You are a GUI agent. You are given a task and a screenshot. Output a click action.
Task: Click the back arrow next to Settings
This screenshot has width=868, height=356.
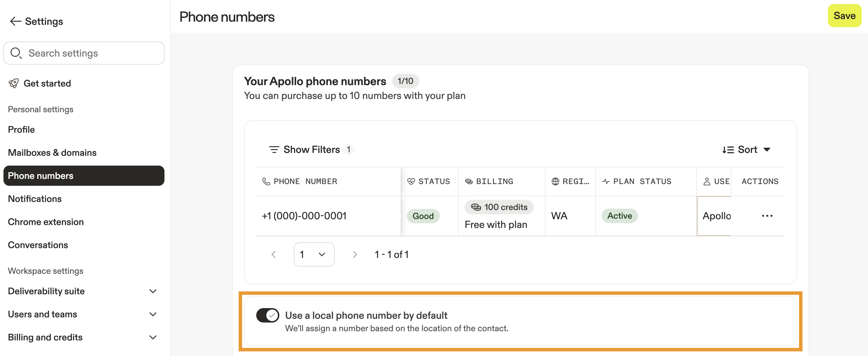[16, 21]
